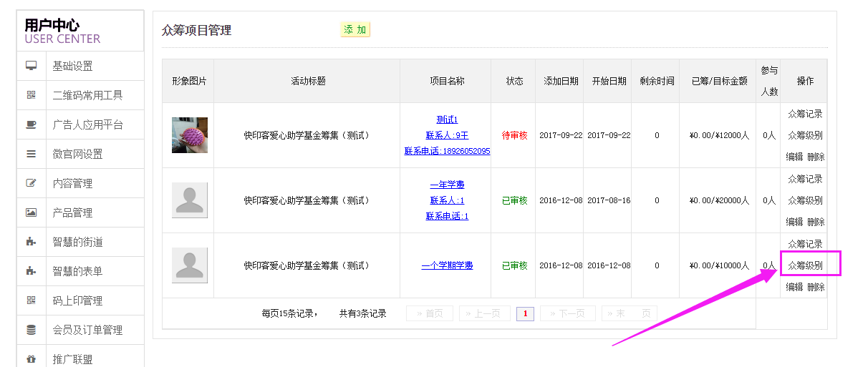Click the coffee cup icon beside 广告人应用平台
The height and width of the screenshot is (367, 868).
coord(31,124)
